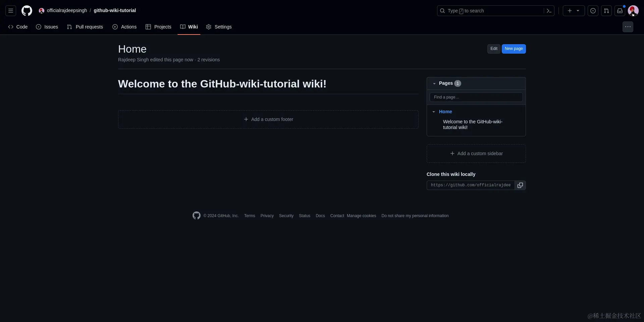Click the New page button

(514, 49)
